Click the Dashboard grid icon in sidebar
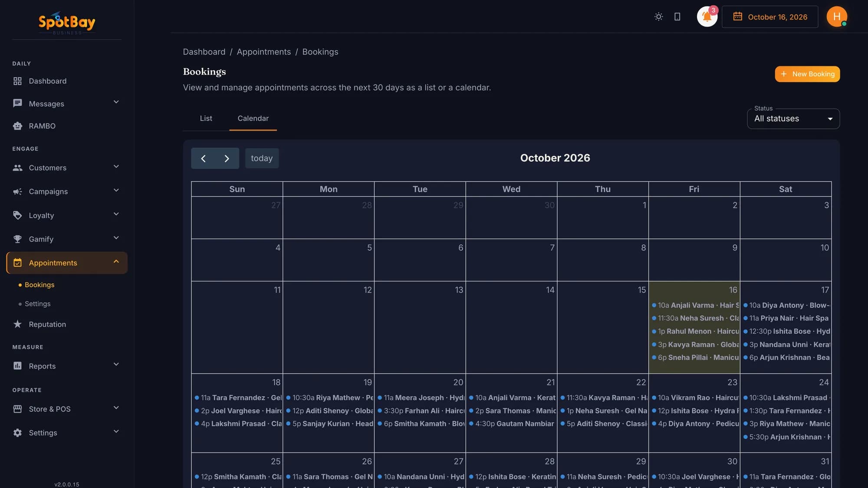The width and height of the screenshot is (868, 488). [x=17, y=81]
